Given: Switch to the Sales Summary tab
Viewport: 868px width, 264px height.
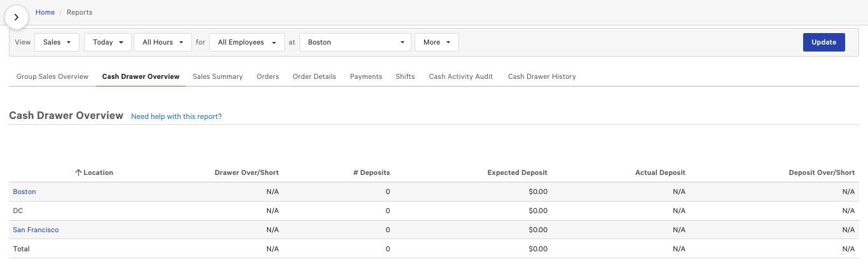Looking at the screenshot, I should click(x=217, y=76).
